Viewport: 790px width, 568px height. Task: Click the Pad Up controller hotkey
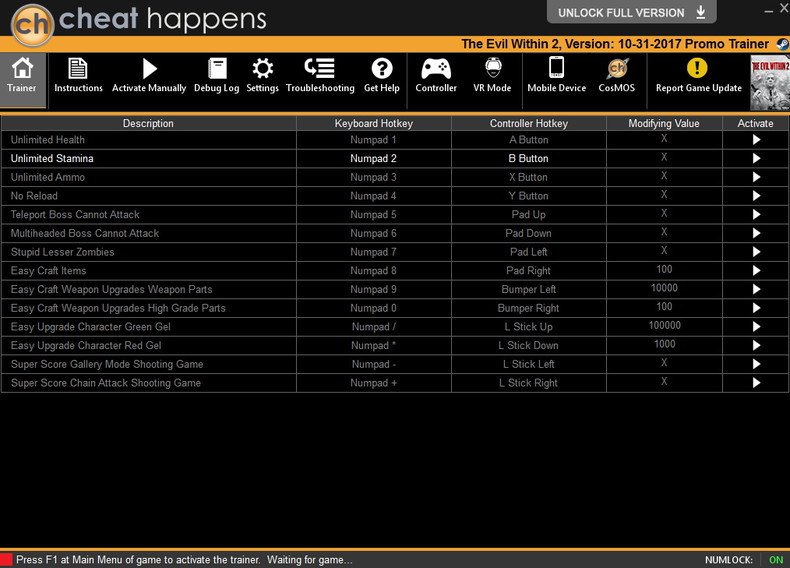[529, 215]
